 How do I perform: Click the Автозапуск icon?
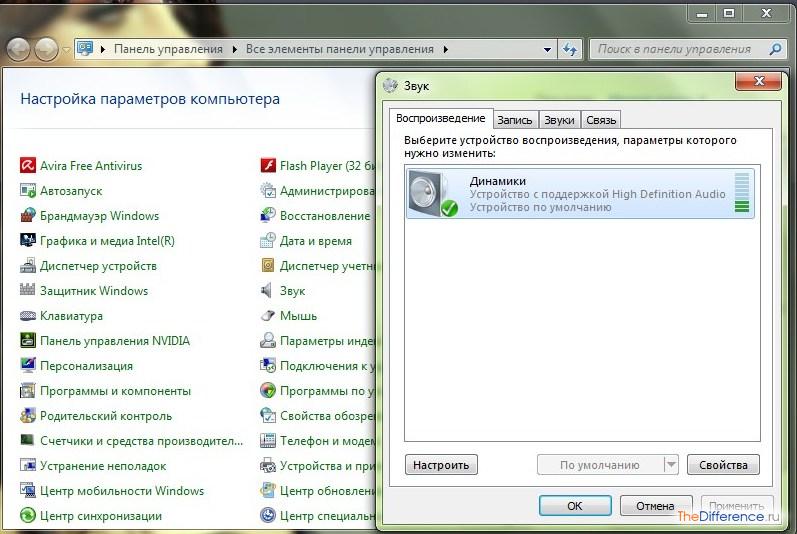coord(27,191)
